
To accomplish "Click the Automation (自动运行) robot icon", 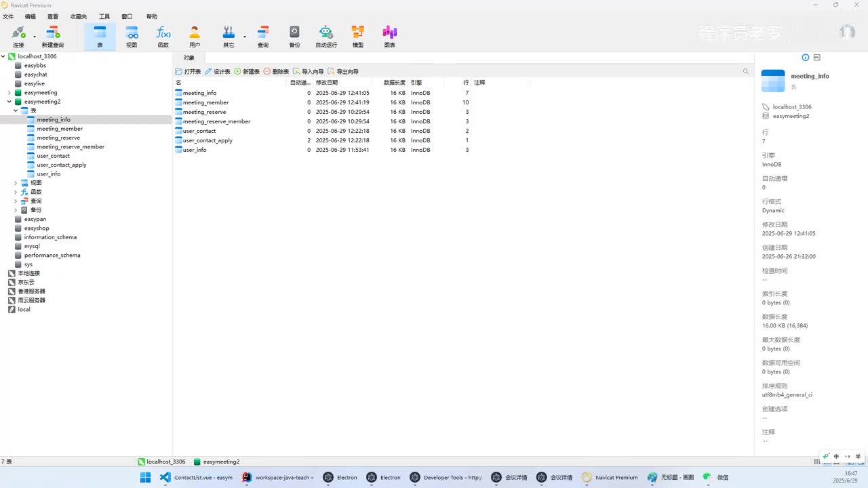I will 326,36.
